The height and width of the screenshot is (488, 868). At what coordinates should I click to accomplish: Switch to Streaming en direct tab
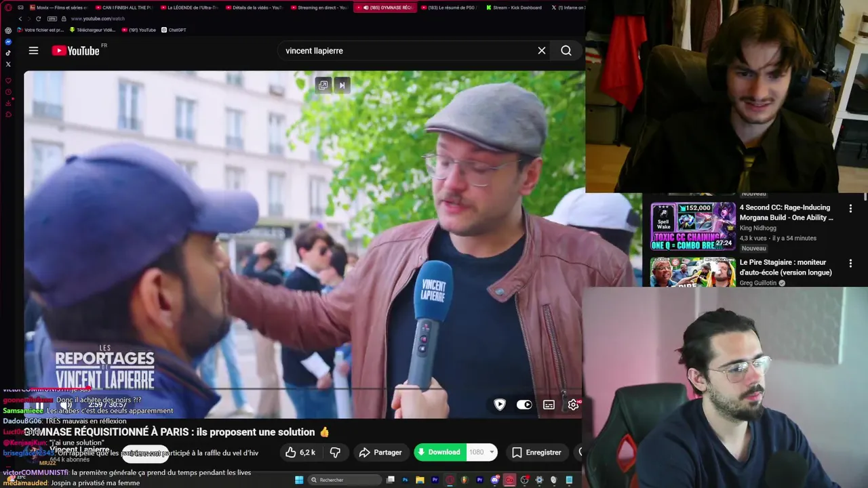[x=319, y=7]
